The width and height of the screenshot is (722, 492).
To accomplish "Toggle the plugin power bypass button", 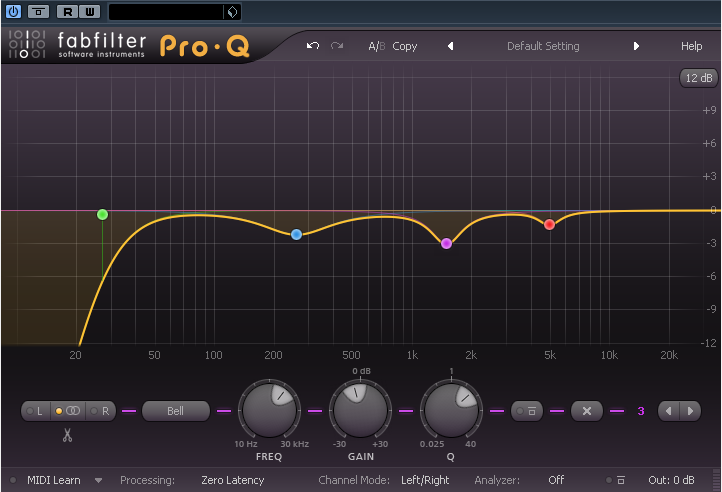I will pos(13,12).
